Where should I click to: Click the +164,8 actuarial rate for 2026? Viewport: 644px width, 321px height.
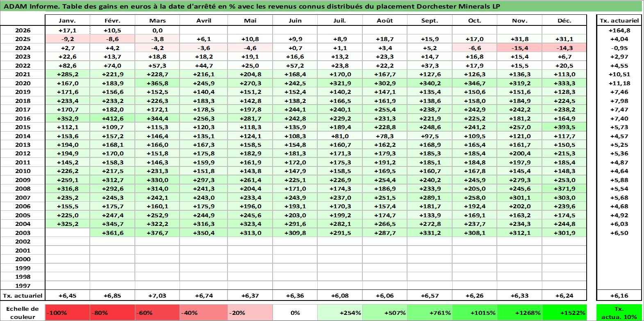point(619,30)
